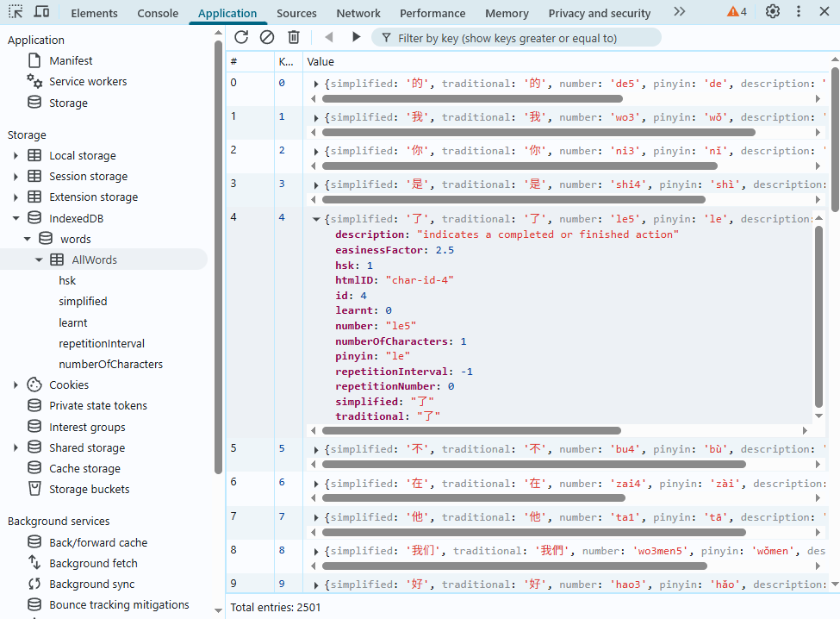Click the refresh database icon

241,37
